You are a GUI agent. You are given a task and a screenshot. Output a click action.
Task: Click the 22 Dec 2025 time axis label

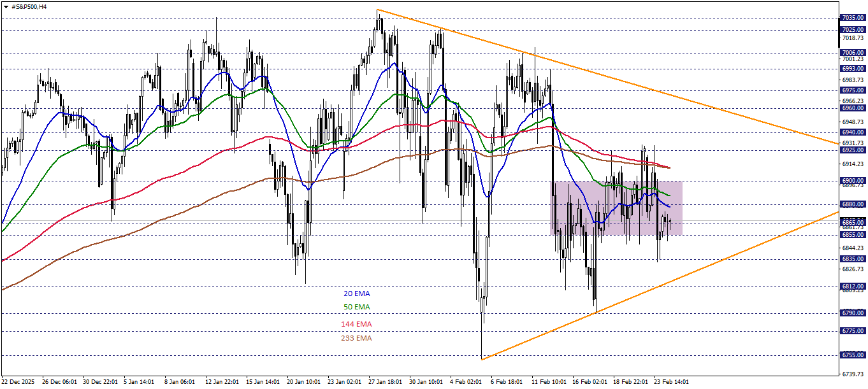(x=18, y=381)
